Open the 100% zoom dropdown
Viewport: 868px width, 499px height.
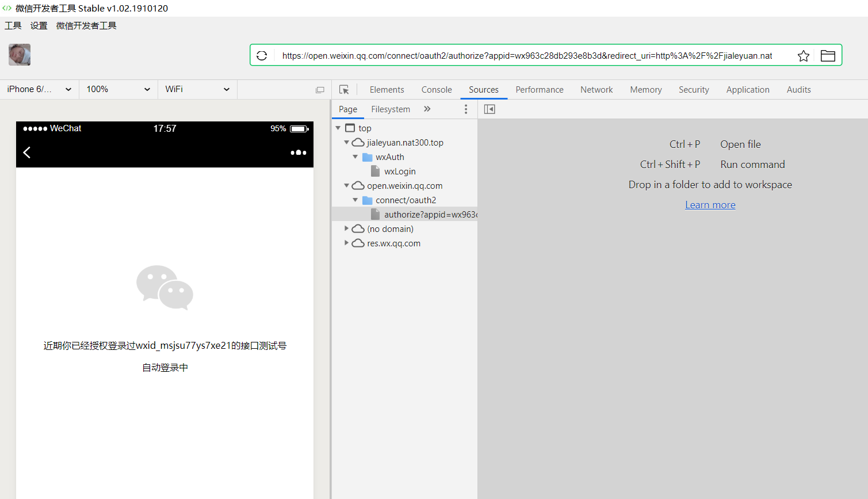pyautogui.click(x=118, y=89)
